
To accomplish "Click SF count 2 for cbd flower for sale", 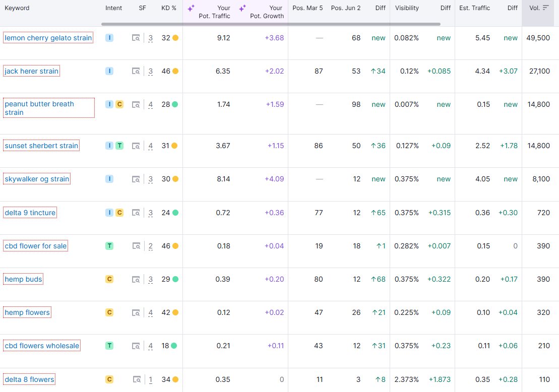I will pyautogui.click(x=150, y=246).
